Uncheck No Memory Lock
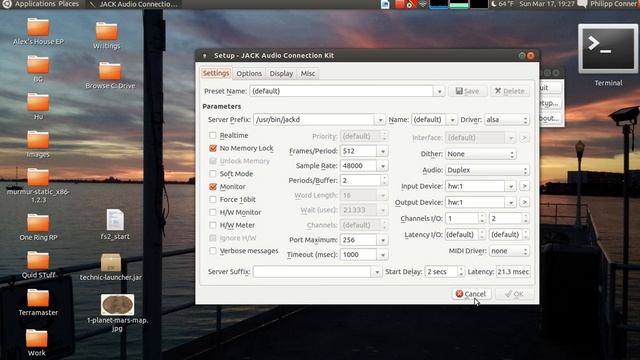 pos(213,148)
